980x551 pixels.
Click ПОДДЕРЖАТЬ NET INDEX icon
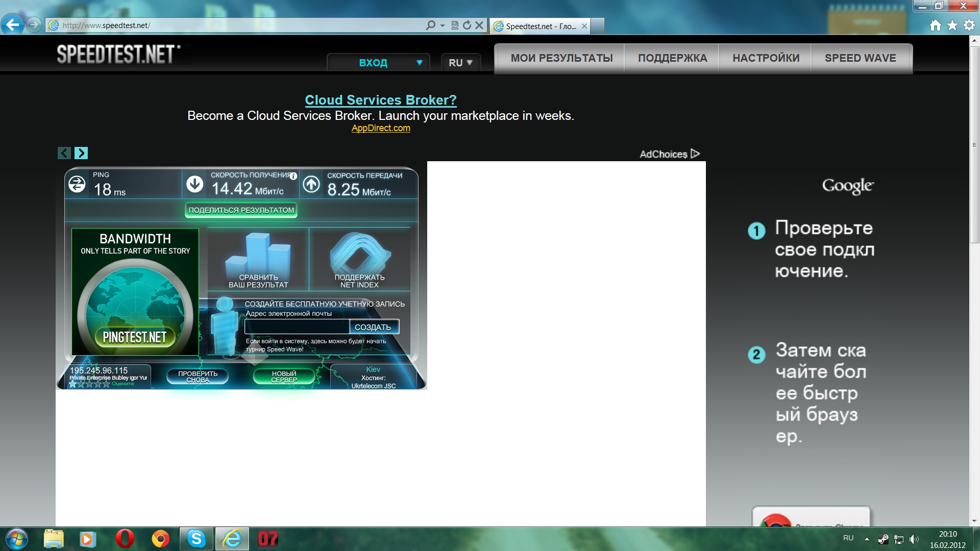click(360, 259)
